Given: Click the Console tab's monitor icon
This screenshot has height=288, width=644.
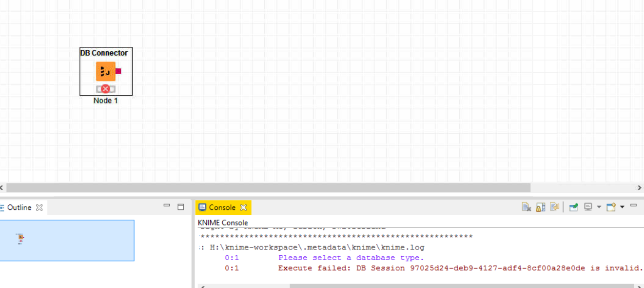Looking at the screenshot, I should click(x=202, y=207).
